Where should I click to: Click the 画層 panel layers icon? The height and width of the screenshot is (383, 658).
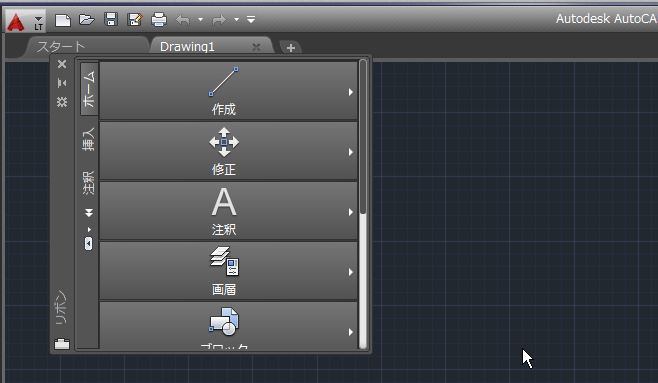(x=225, y=261)
